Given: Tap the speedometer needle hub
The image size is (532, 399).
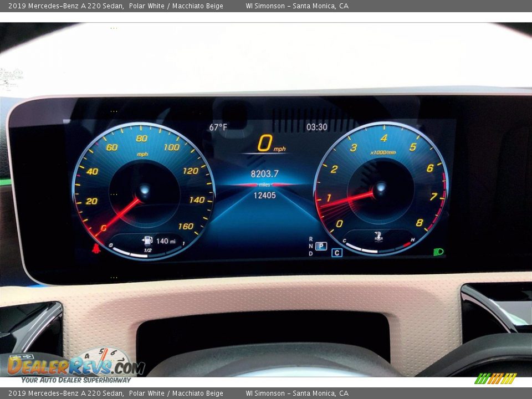Looking at the screenshot, I should coord(145,190).
